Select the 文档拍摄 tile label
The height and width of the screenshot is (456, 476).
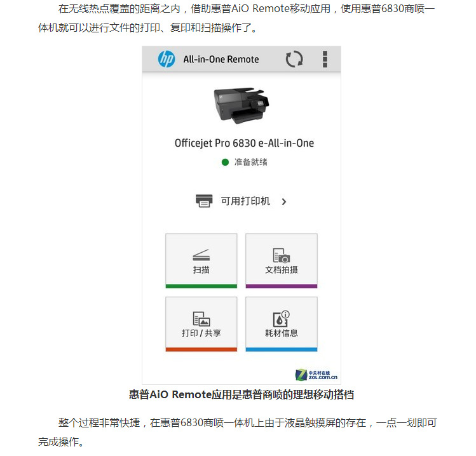[282, 270]
